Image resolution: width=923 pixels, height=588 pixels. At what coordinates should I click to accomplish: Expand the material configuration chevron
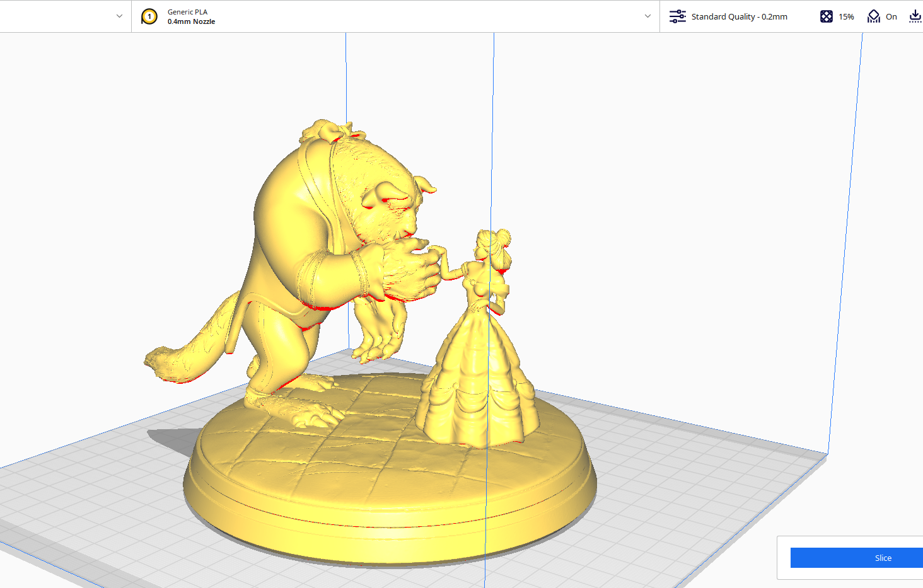point(647,16)
